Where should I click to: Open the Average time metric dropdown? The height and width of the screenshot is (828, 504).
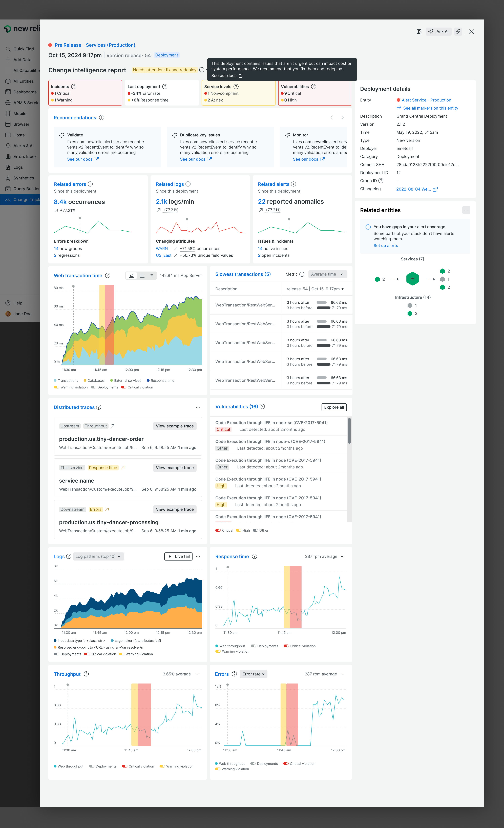pos(327,274)
